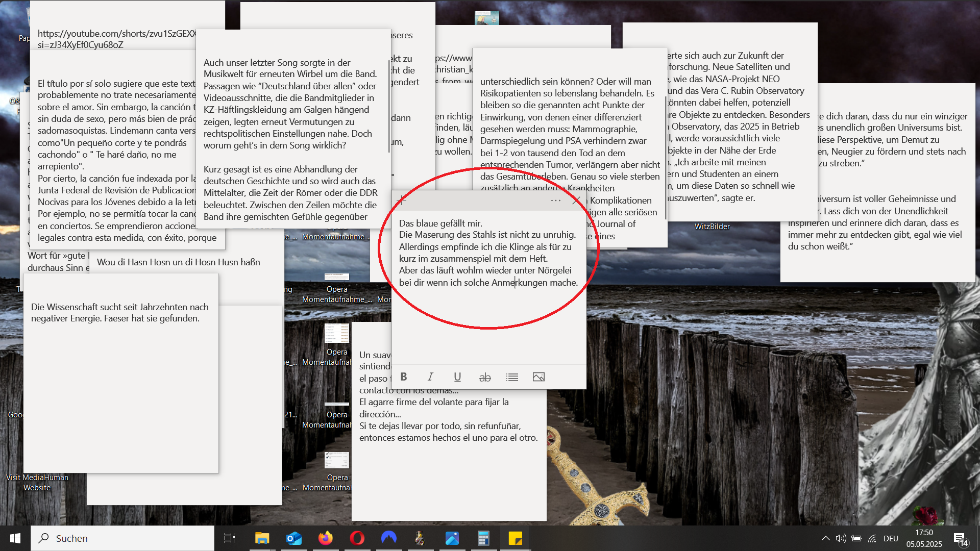Apply strikethrough in the sticky note toolbar
This screenshot has height=551, width=980.
tap(485, 377)
